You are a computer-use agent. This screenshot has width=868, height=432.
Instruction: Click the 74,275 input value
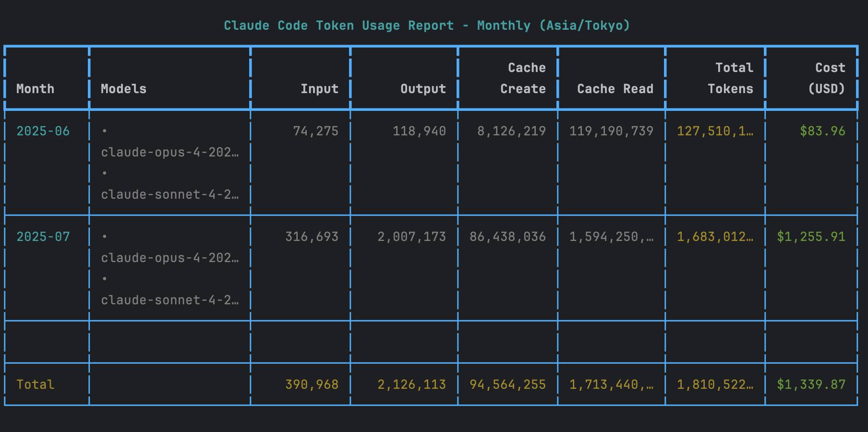[x=315, y=131]
